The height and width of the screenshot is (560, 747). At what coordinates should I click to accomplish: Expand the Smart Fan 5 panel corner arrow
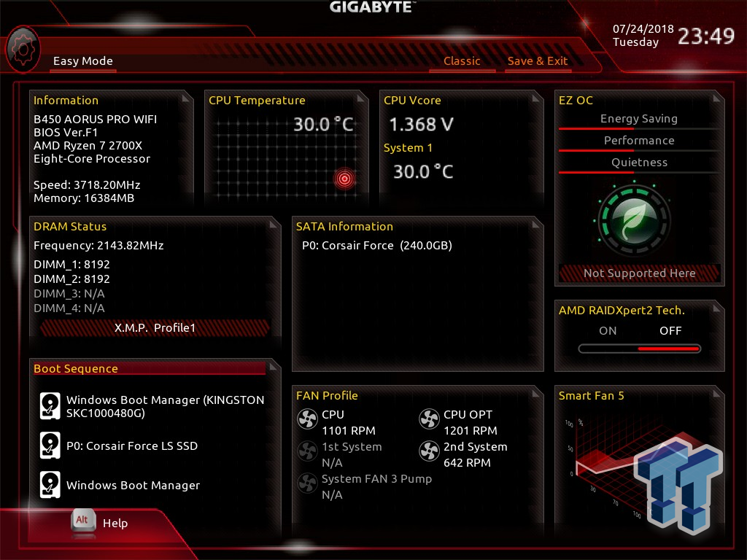click(717, 393)
